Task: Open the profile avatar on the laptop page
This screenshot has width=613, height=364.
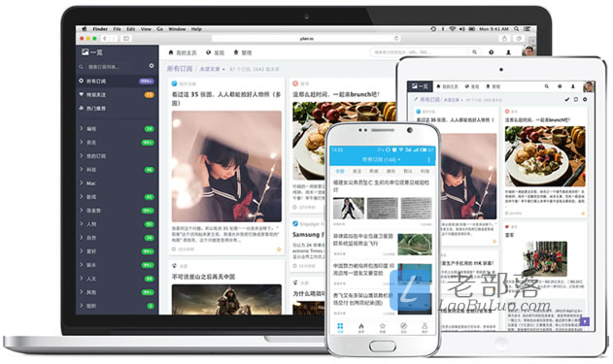Action: (x=528, y=51)
